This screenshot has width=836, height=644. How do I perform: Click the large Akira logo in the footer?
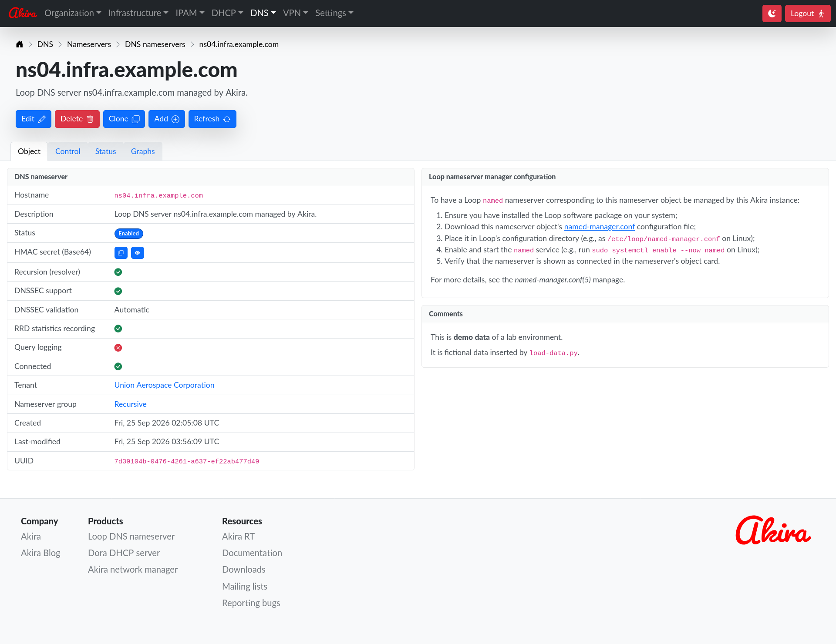pyautogui.click(x=773, y=530)
